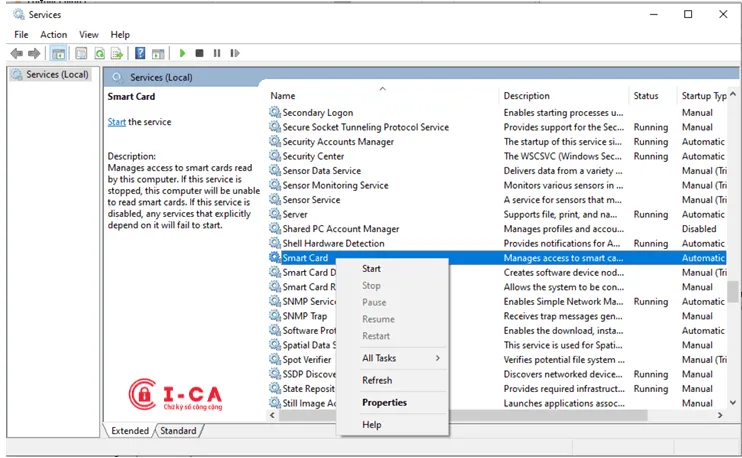Screen dimensions: 742x458
Task: Select the Secure Socket Tunneling Protocol Service row
Action: point(497,127)
